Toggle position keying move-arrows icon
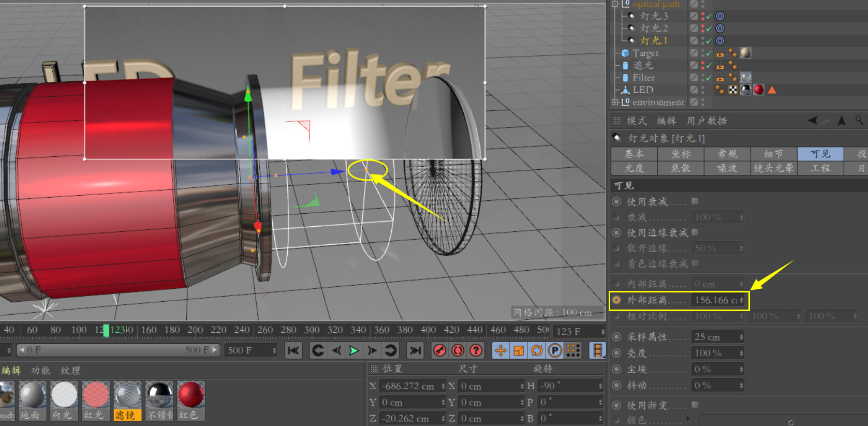Screen dimensions: 868x426 pyautogui.click(x=501, y=350)
